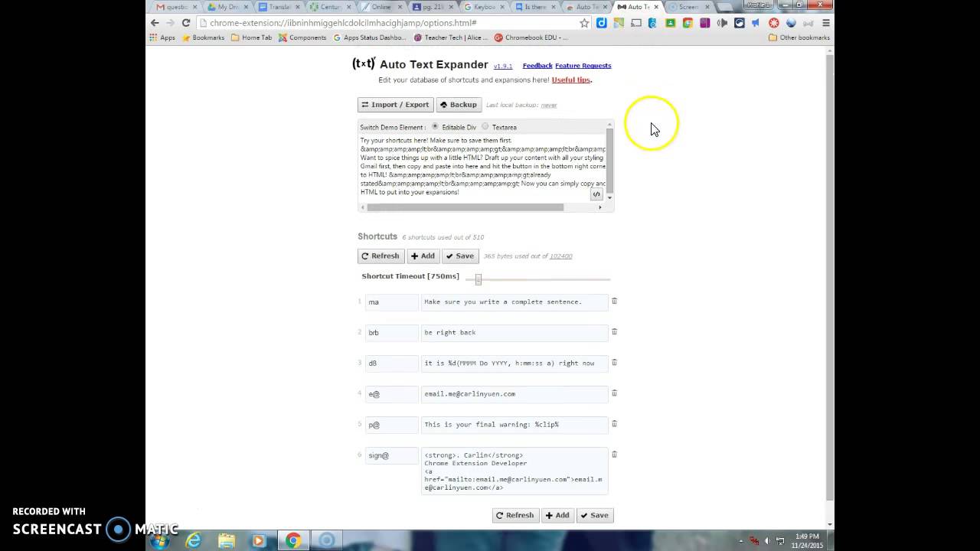Remove the 'd8' shortcut via trash icon
The width and height of the screenshot is (980, 551).
tap(614, 363)
